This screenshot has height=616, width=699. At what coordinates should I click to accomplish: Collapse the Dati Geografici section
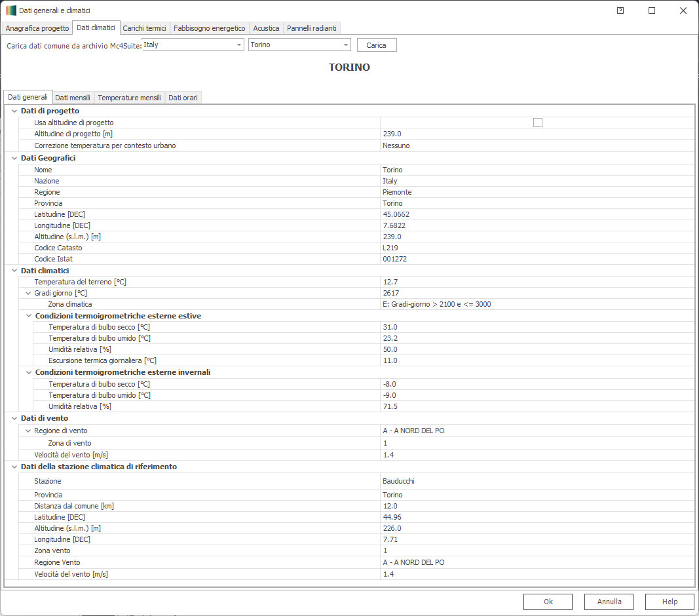[x=14, y=158]
